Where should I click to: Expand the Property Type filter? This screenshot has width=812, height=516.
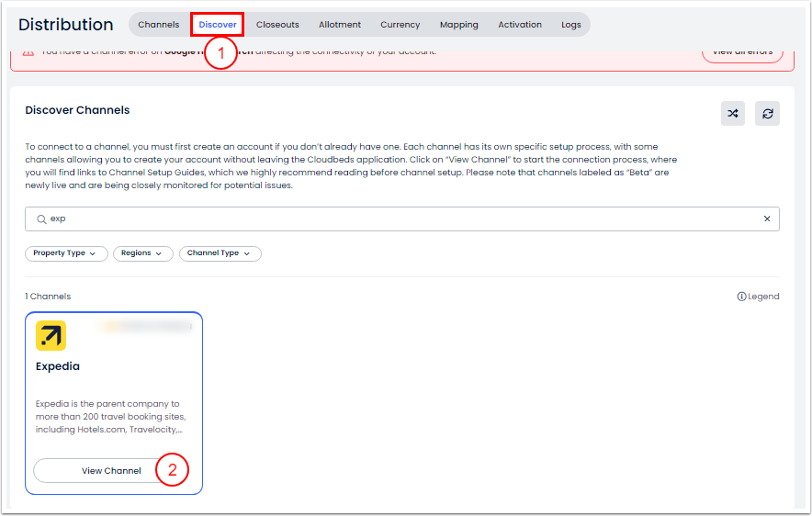pyautogui.click(x=66, y=253)
